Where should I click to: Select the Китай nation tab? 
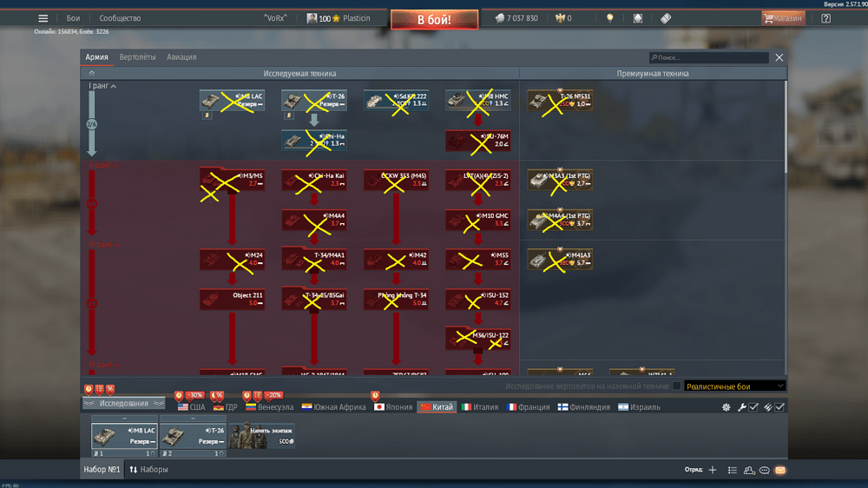coord(437,407)
